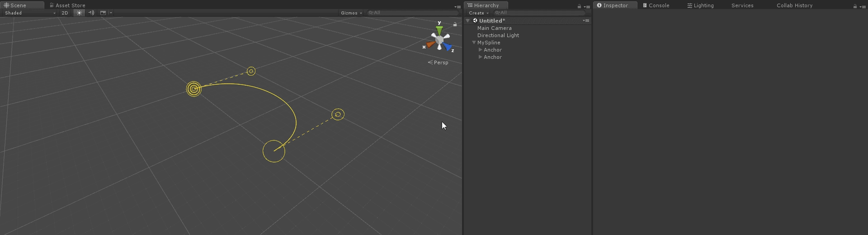Toggle 2D view mode
Image resolution: width=868 pixels, height=235 pixels.
[65, 13]
